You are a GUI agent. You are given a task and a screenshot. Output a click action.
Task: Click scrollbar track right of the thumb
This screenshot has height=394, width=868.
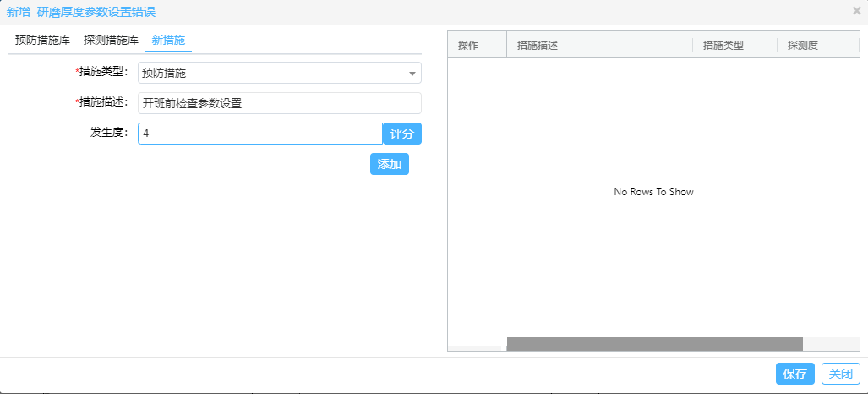(830, 343)
